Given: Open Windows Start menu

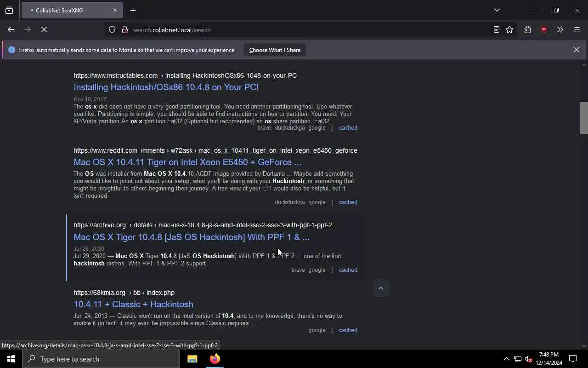Looking at the screenshot, I should point(11,359).
